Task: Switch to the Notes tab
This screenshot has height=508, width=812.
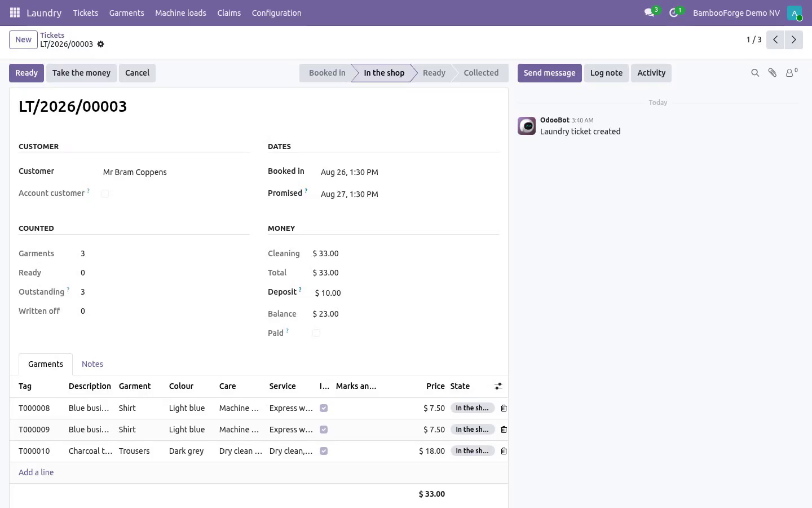Action: pos(92,364)
